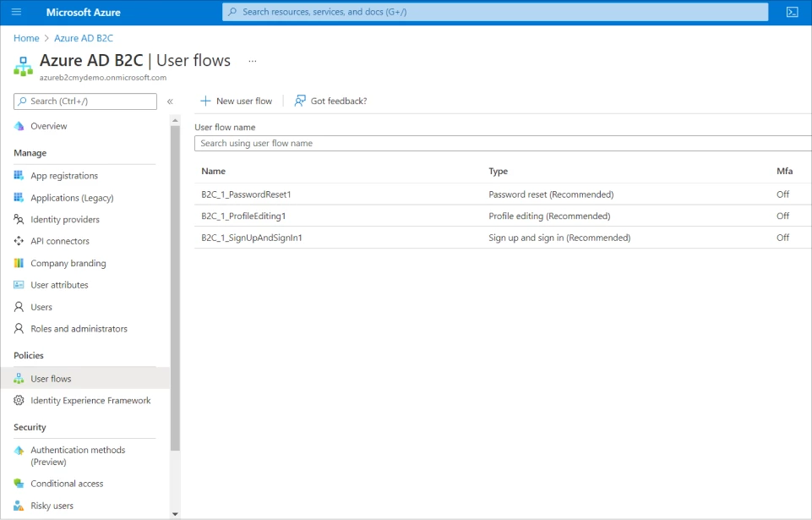
Task: Switch to the Overview page
Action: 49,125
